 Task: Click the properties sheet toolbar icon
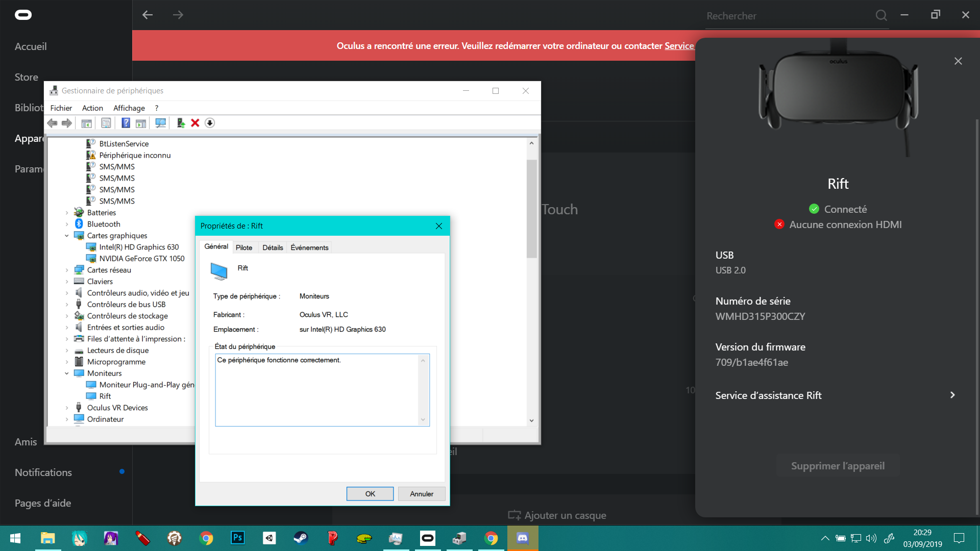pyautogui.click(x=106, y=123)
